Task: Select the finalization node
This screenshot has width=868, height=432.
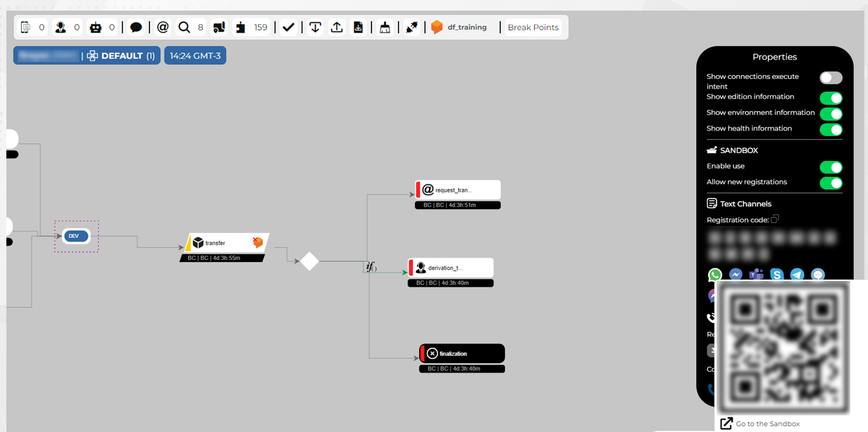Action: click(x=462, y=354)
